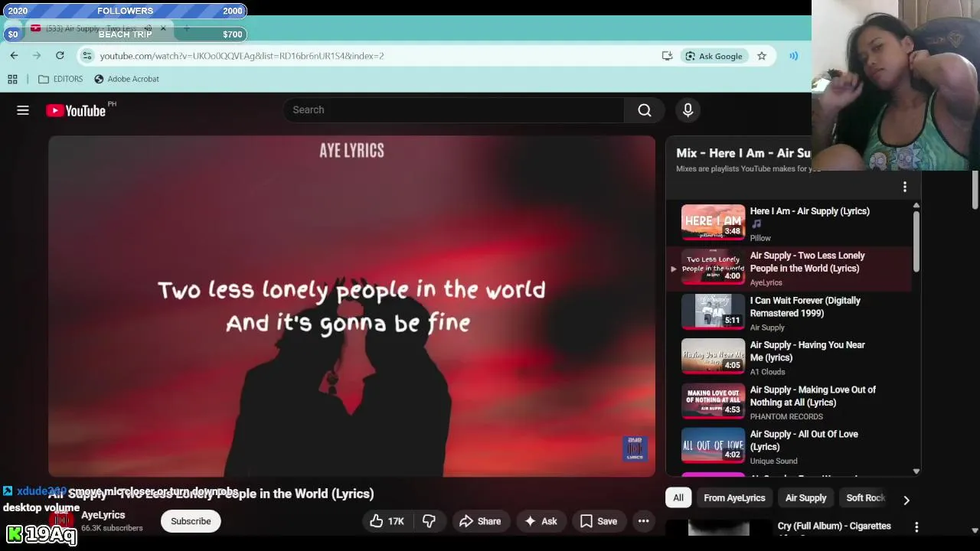Click 'PHANTOM RECORDS' channel name
The width and height of the screenshot is (980, 551).
coord(786,416)
